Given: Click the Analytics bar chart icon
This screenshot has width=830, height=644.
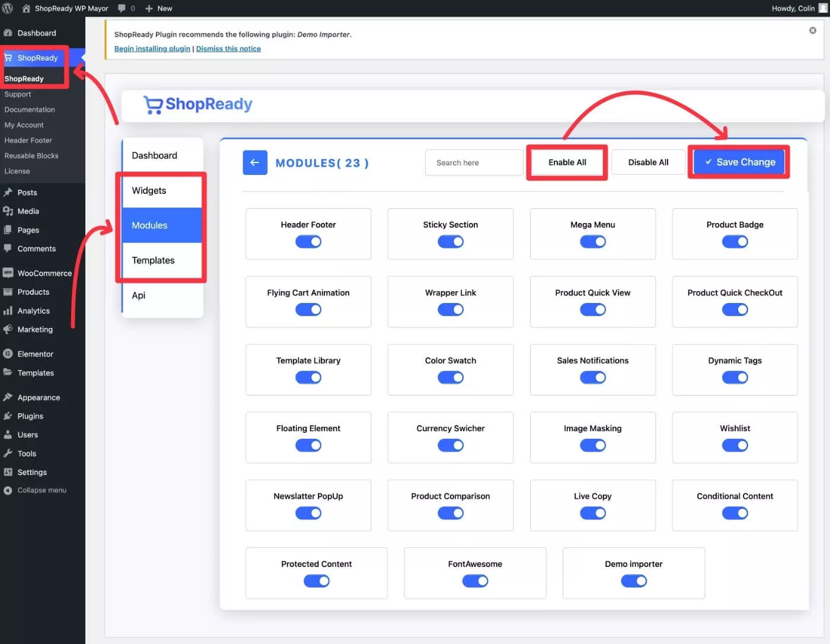Looking at the screenshot, I should point(8,311).
